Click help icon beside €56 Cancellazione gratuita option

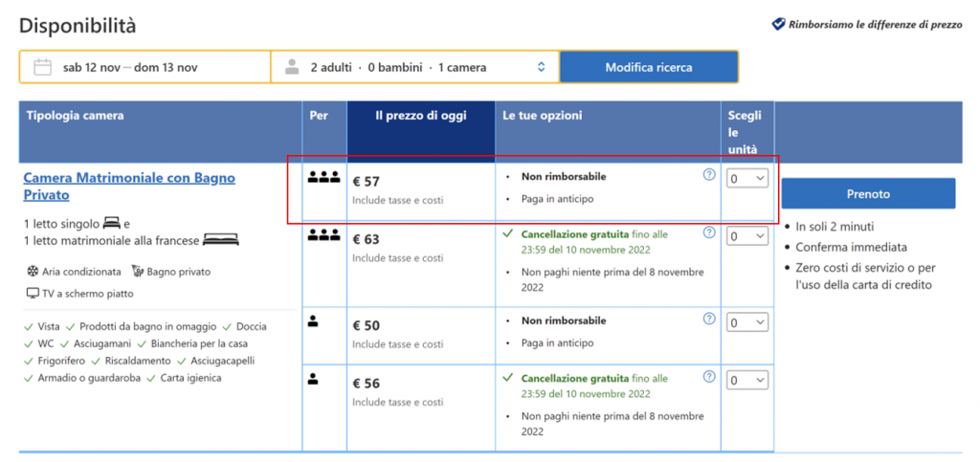709,376
